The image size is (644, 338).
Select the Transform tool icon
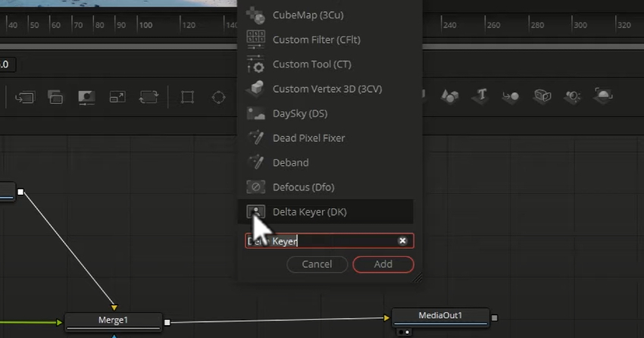pos(148,97)
